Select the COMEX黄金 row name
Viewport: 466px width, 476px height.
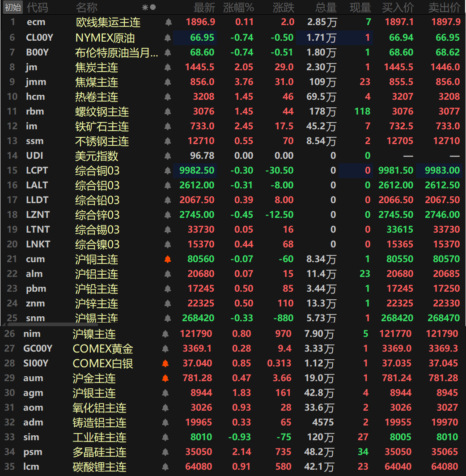point(103,349)
